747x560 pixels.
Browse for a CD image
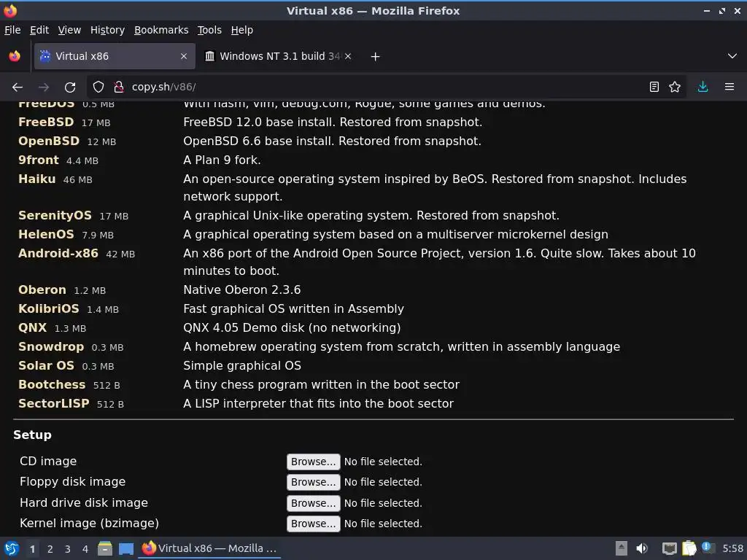point(313,462)
